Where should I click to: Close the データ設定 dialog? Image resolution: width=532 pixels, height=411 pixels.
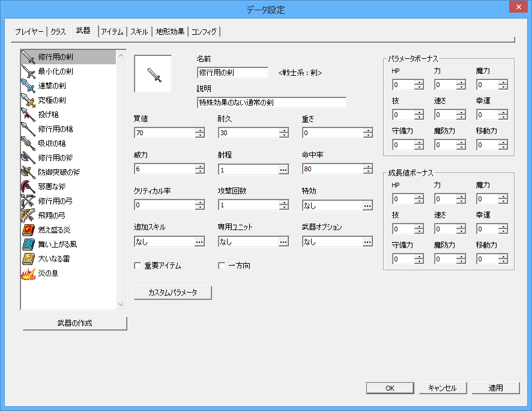(518, 7)
